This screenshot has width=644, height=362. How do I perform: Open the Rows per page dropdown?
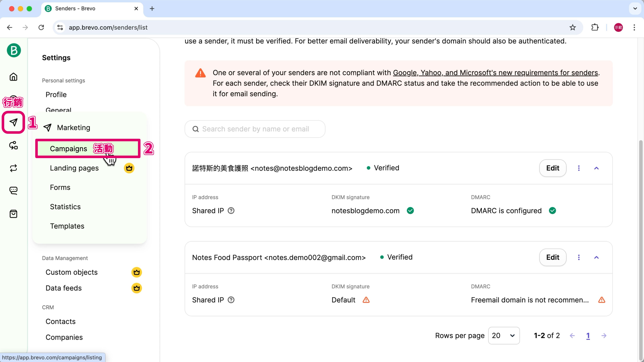[x=504, y=336]
